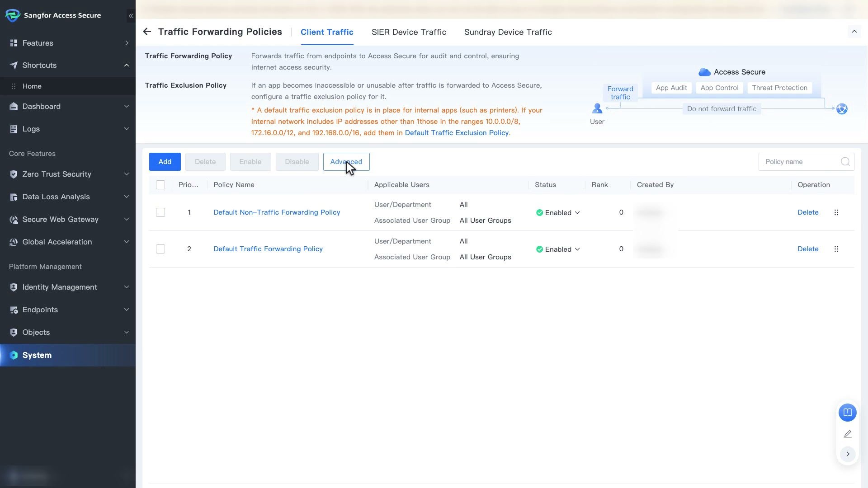
Task: Collapse the policy description panel chevron
Action: point(854,32)
